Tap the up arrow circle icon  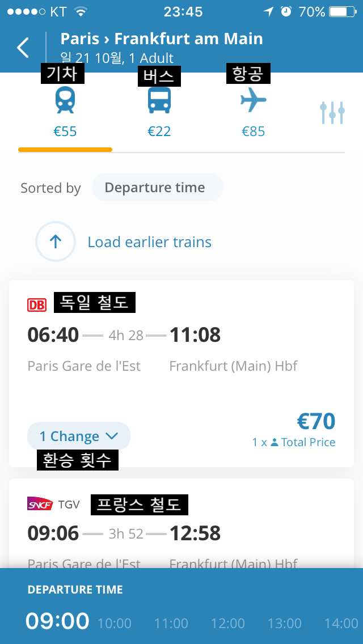click(55, 242)
